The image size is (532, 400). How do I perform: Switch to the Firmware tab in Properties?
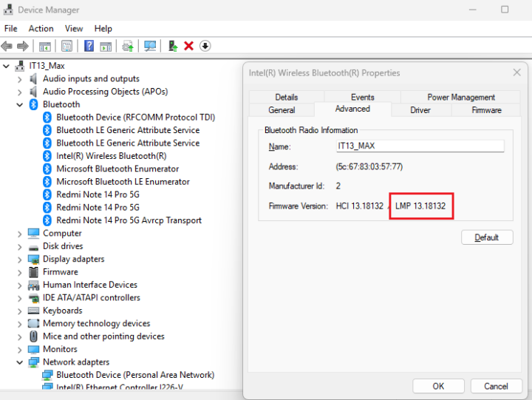click(x=486, y=110)
